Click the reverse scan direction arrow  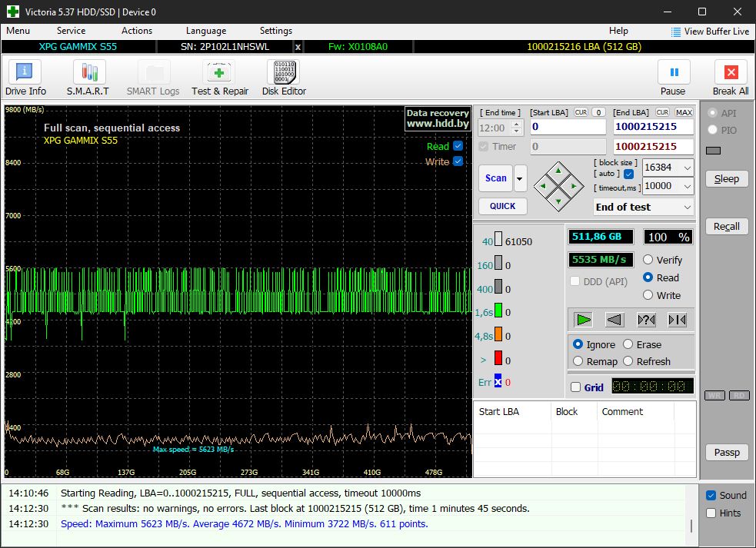coord(614,320)
